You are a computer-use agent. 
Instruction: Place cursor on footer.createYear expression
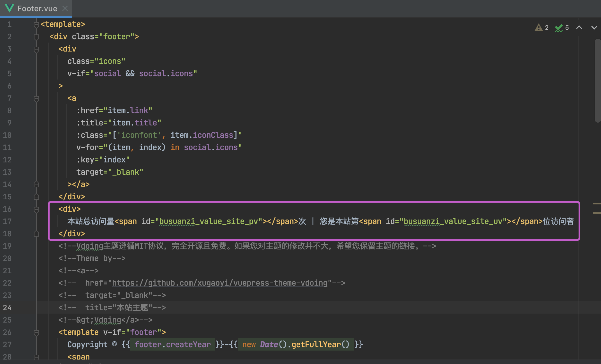[172, 345]
